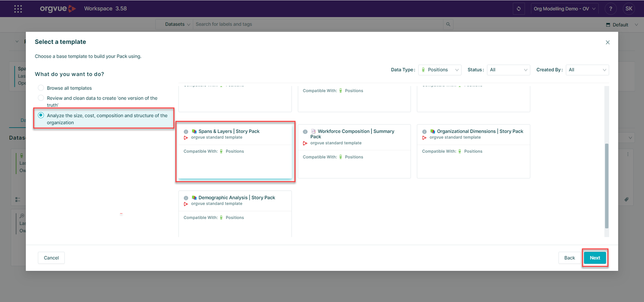This screenshot has height=302, width=644.
Task: Click Positions icon in Demographic Analysis compatibility
Action: point(221,217)
